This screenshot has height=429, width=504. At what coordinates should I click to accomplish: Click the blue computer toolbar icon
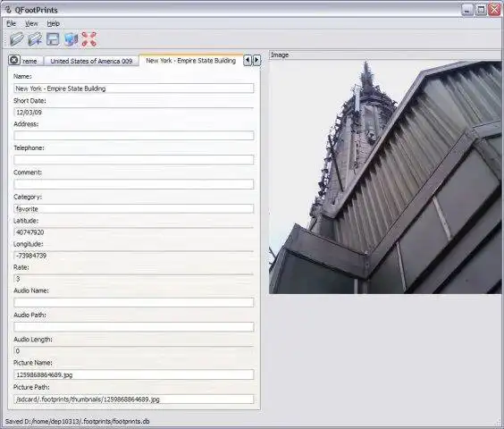coord(71,39)
